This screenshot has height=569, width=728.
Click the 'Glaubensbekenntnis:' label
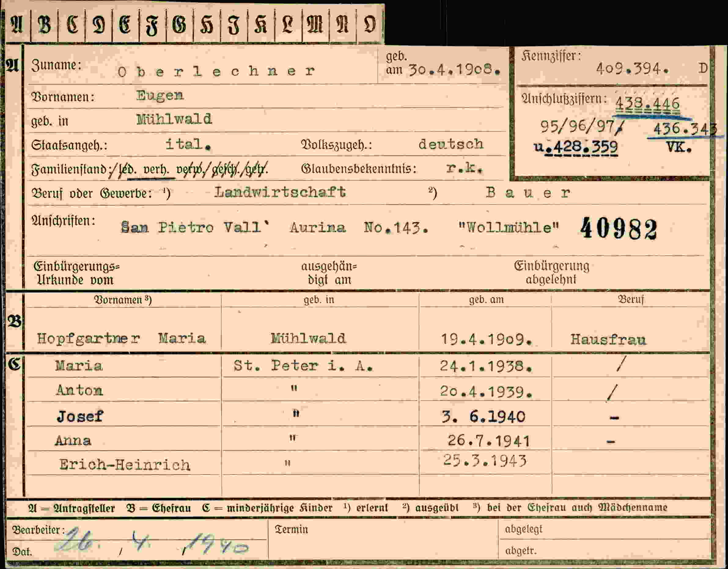click(x=359, y=169)
